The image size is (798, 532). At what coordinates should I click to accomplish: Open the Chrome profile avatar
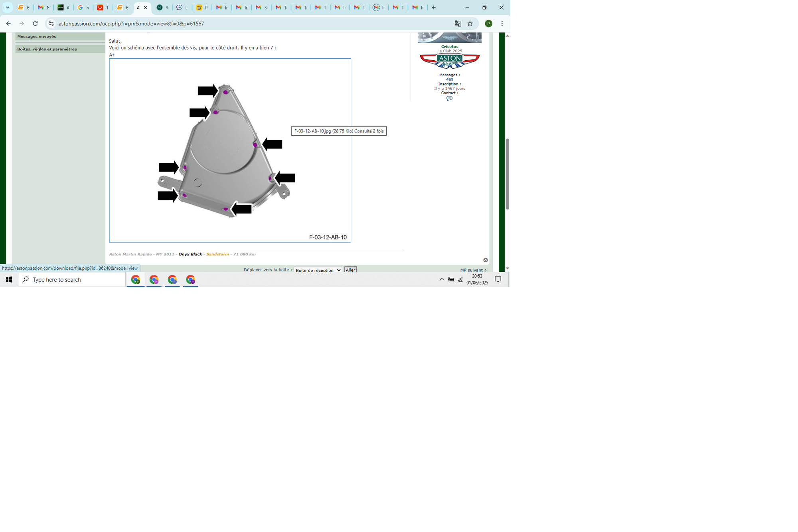click(488, 24)
